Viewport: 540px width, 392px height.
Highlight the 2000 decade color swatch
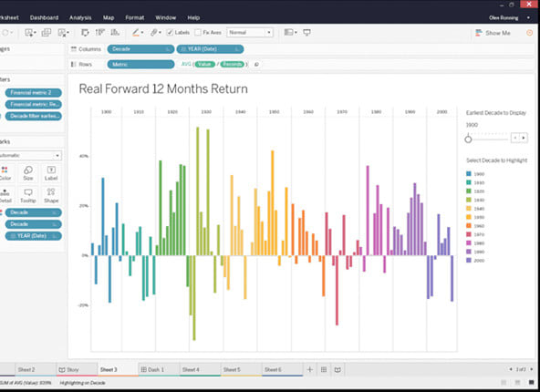(469, 261)
